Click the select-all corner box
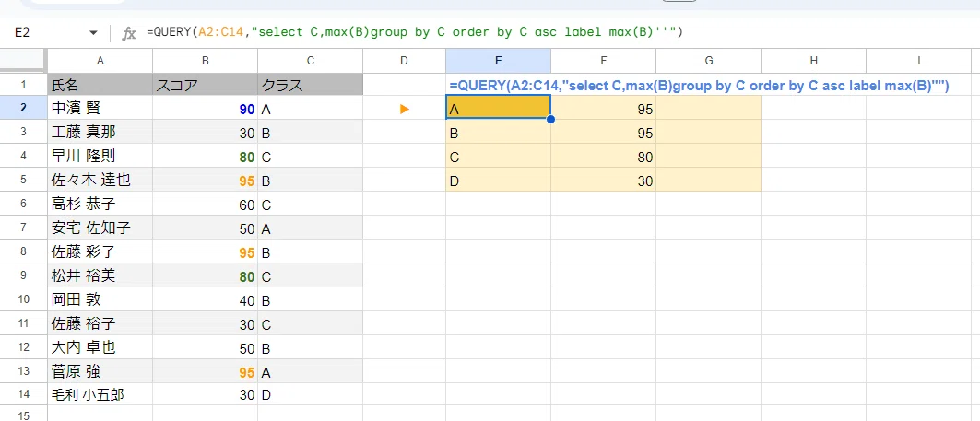 24,61
